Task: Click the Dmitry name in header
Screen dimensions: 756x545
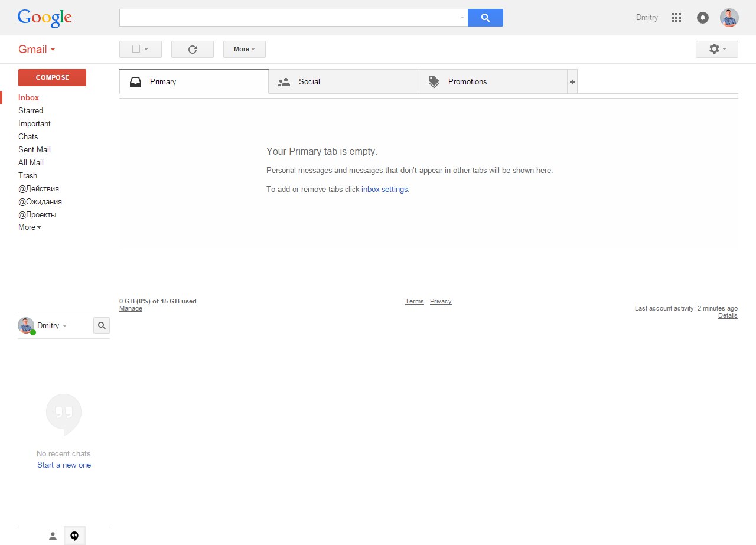Action: (647, 18)
